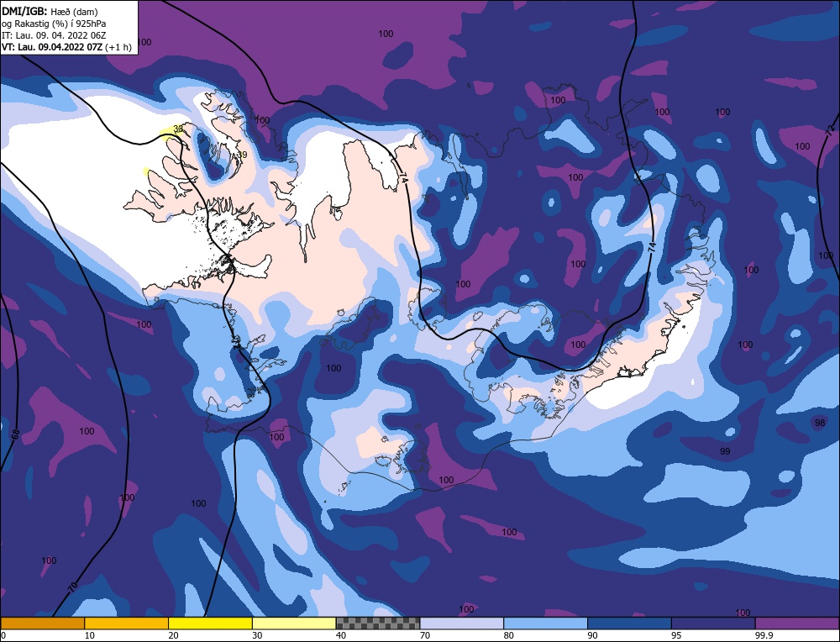Screen dimensions: 840x642
Task: Click the orange 10–20 legend swatch
Action: point(127,623)
